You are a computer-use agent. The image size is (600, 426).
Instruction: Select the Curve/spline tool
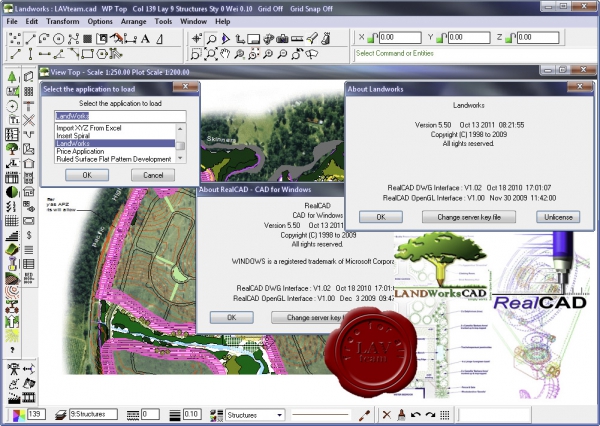[73, 38]
